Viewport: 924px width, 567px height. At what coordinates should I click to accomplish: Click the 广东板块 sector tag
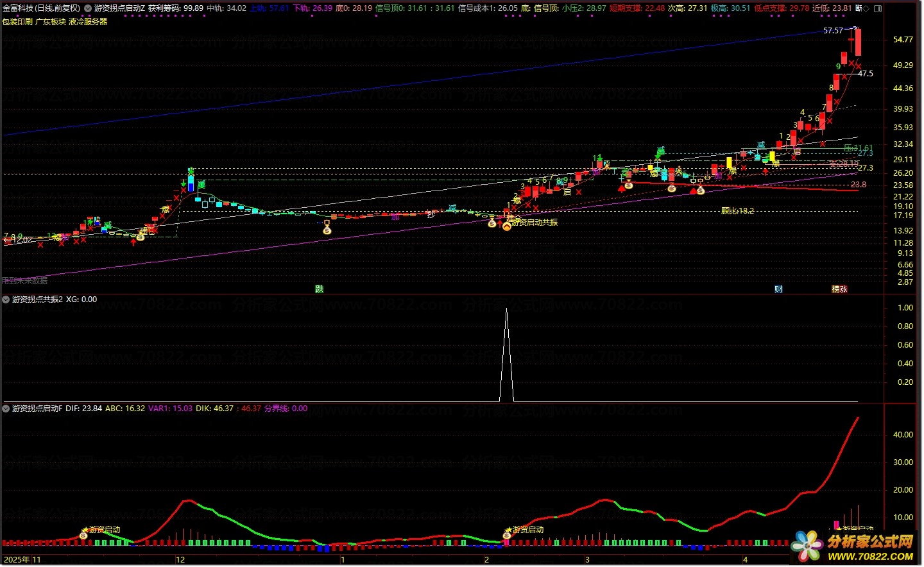point(51,22)
